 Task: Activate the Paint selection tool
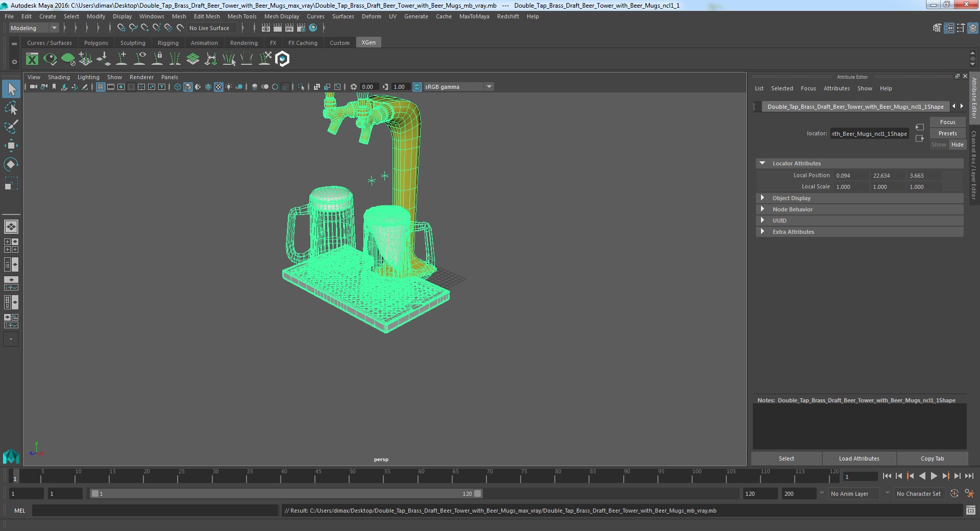click(11, 127)
